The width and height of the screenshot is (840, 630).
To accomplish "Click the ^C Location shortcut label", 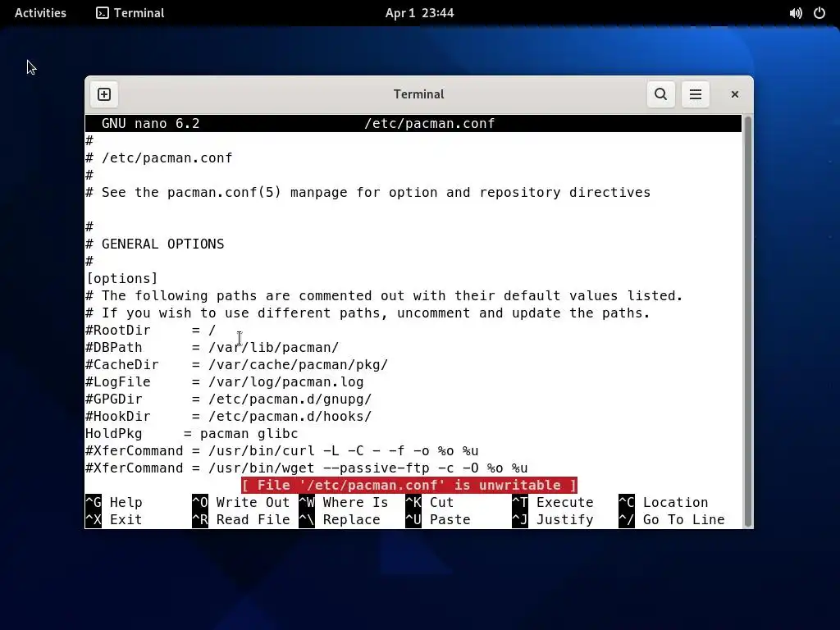I will click(664, 503).
